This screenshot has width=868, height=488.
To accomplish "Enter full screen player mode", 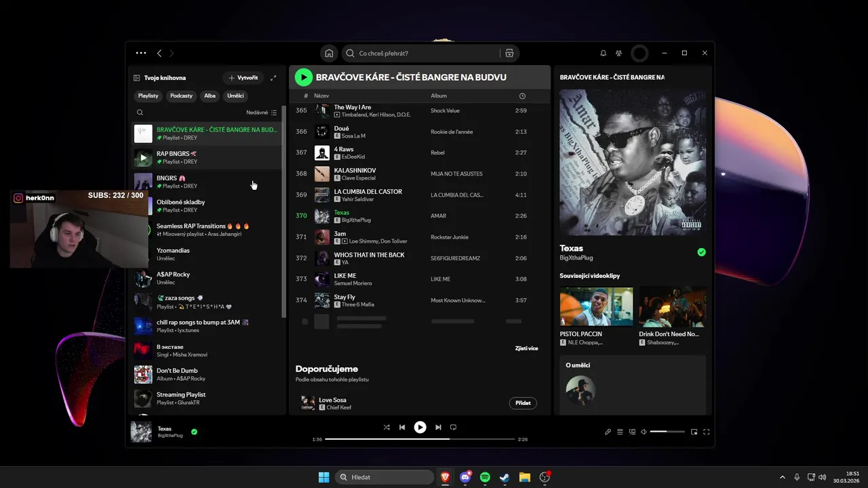I will click(707, 432).
